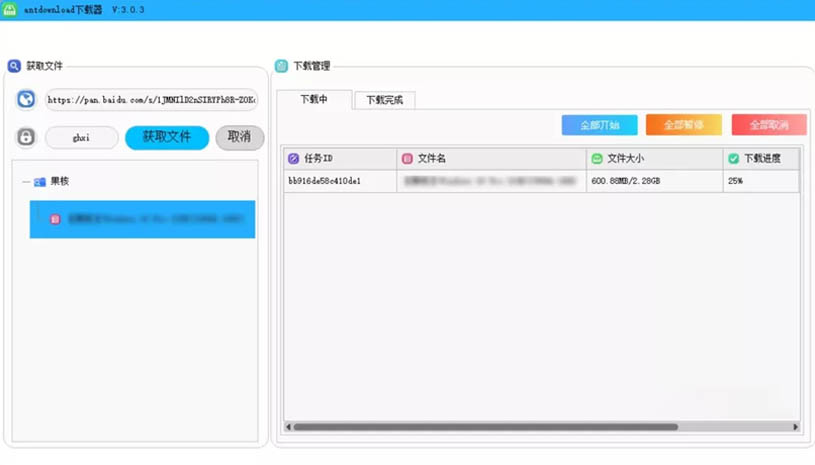Collapse the 果核 tree node
The height and width of the screenshot is (465, 815).
(25, 182)
